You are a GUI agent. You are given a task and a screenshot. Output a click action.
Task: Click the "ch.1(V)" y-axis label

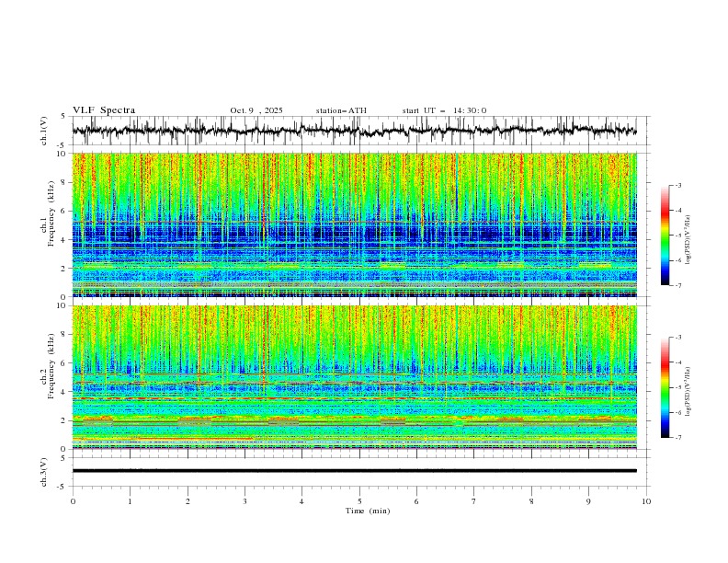tap(44, 131)
